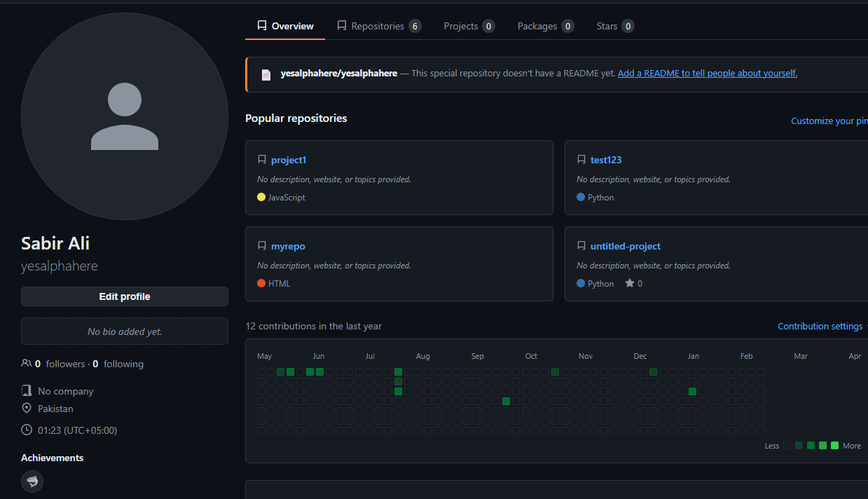Click the repo icon beside project1

point(262,160)
